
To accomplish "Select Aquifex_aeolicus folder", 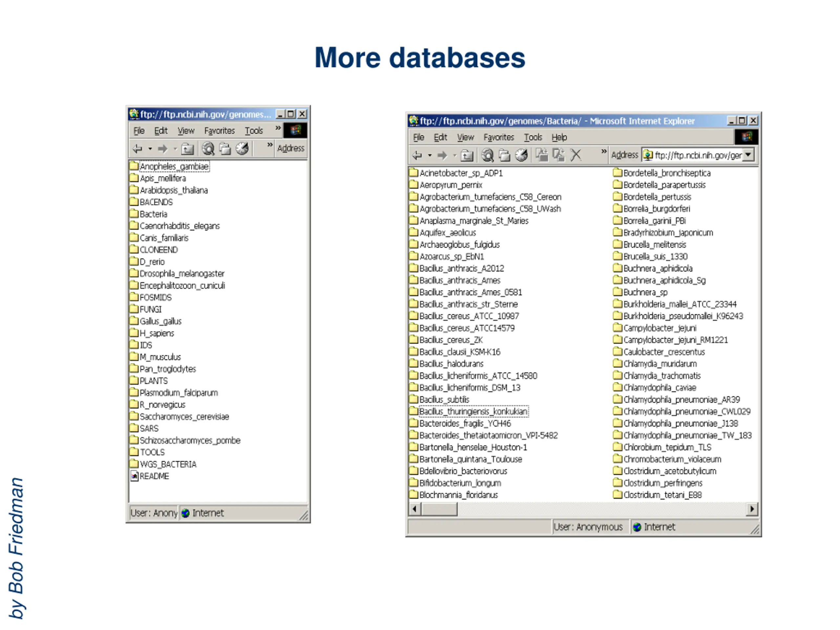I will coord(443,232).
